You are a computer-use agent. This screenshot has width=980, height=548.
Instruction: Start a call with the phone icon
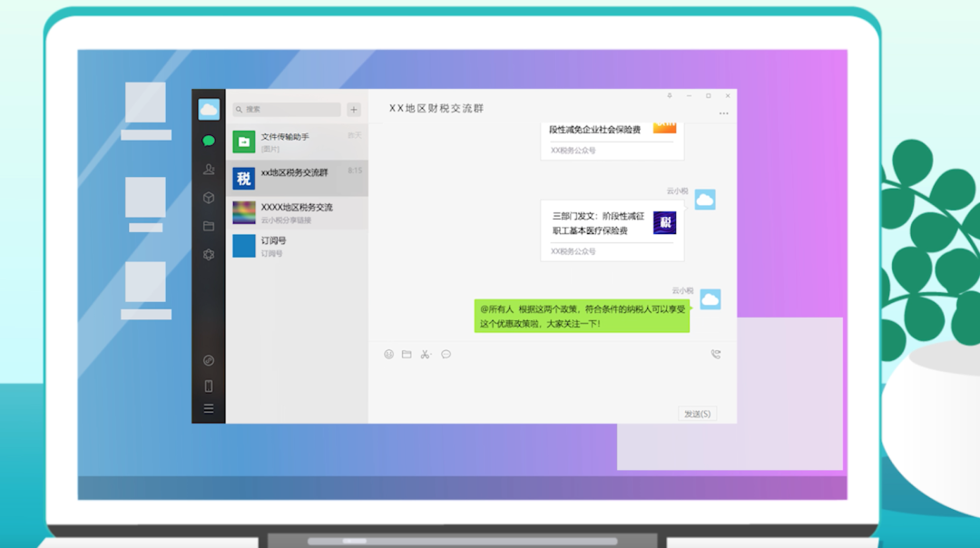pos(716,354)
